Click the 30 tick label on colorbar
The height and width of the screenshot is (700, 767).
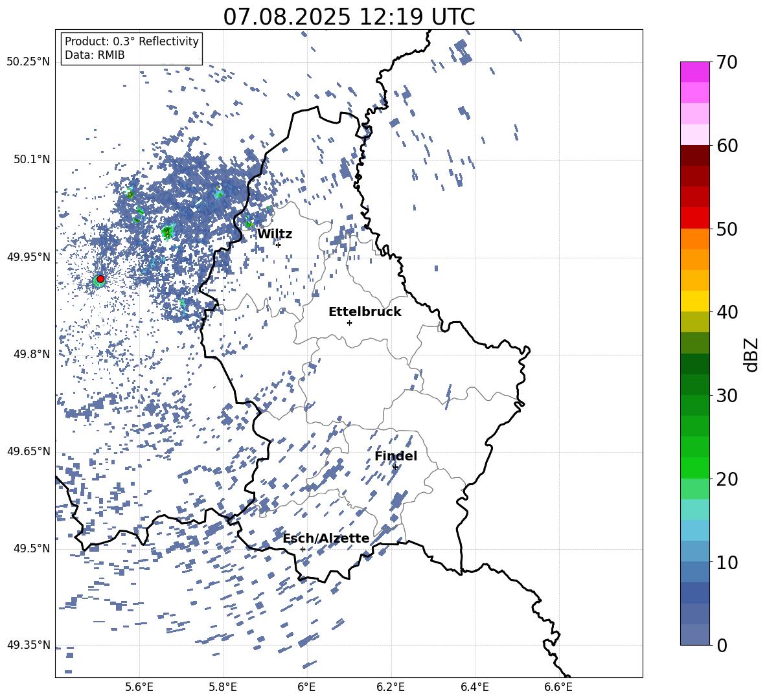(x=727, y=396)
